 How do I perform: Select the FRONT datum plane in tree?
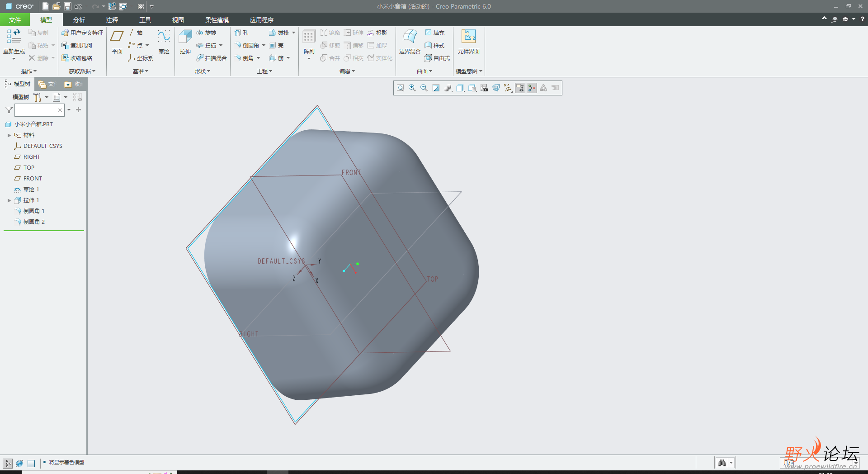28,179
